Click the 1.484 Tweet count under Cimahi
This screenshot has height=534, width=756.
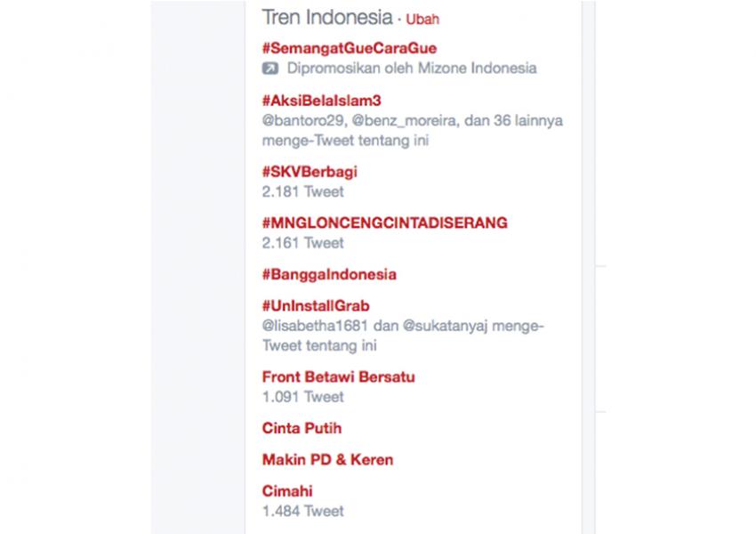(x=302, y=512)
